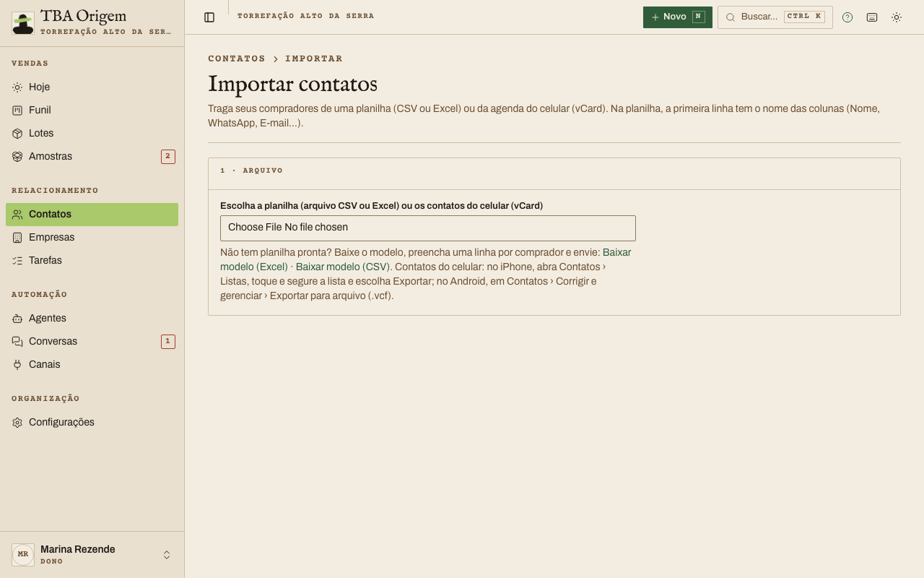The width and height of the screenshot is (924, 578).
Task: Click the Torrefação Alto da Serra header text
Action: 306,16
